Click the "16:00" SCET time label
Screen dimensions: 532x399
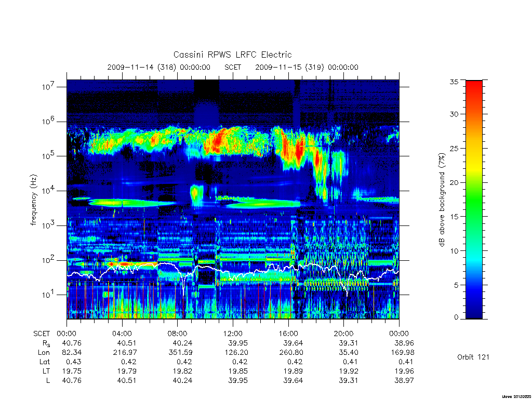coord(288,334)
